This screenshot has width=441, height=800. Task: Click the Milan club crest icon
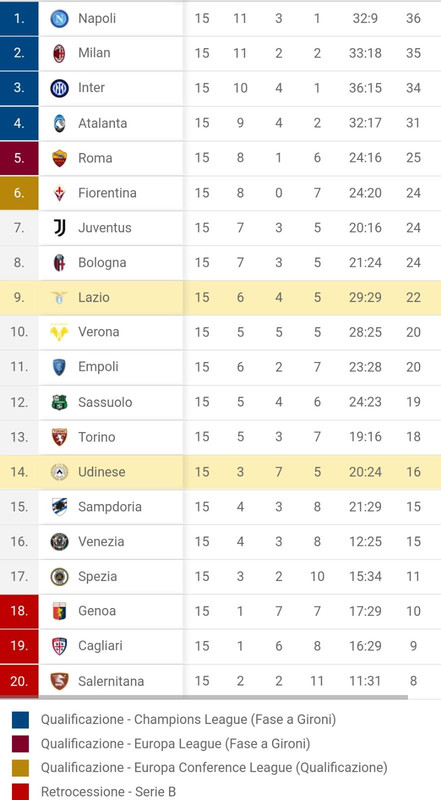[x=60, y=54]
